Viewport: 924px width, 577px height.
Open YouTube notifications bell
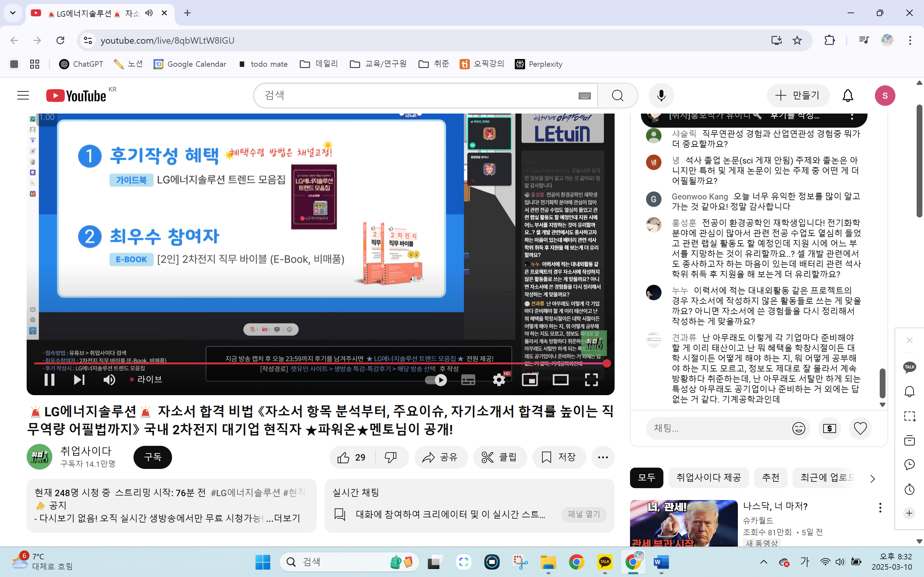848,95
